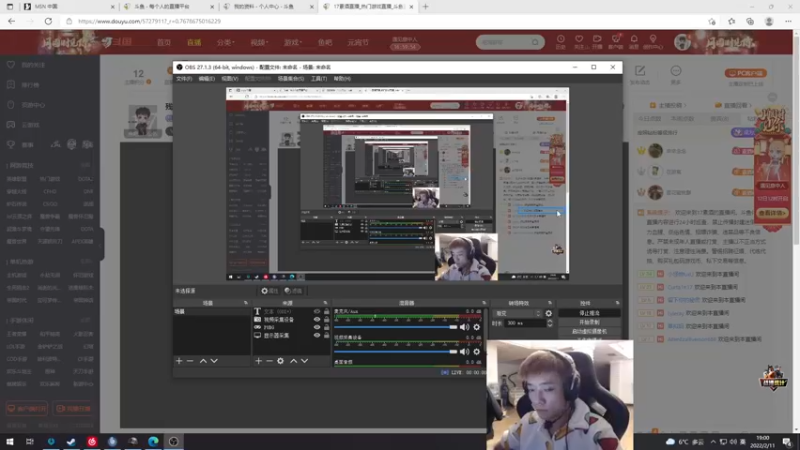Mute the 视频采集设备 audio channel
The width and height of the screenshot is (800, 450).
click(464, 352)
